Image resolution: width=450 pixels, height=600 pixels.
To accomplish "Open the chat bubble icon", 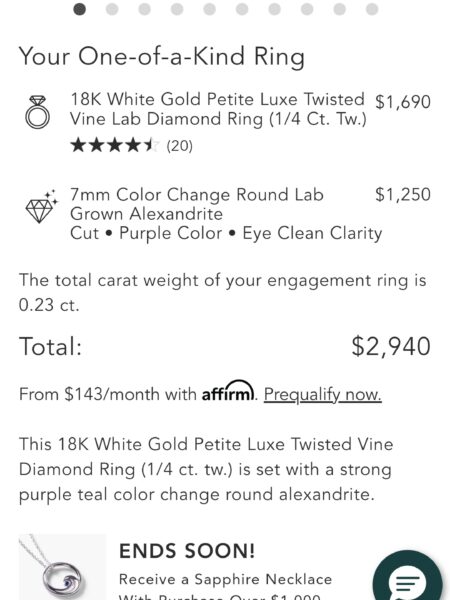I will coord(409,579).
